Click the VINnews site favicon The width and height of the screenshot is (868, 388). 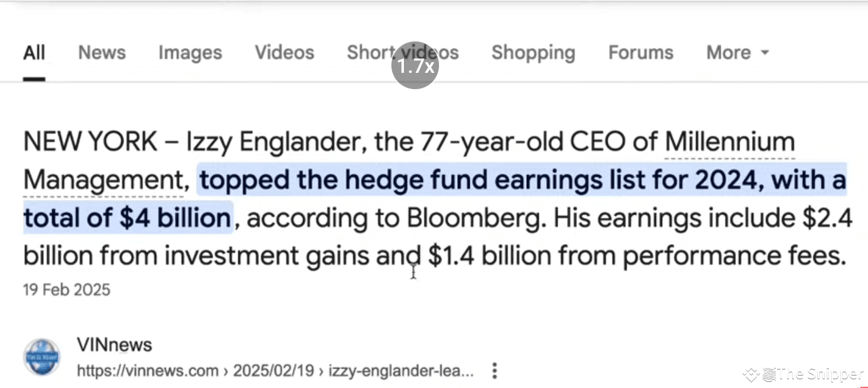(41, 357)
